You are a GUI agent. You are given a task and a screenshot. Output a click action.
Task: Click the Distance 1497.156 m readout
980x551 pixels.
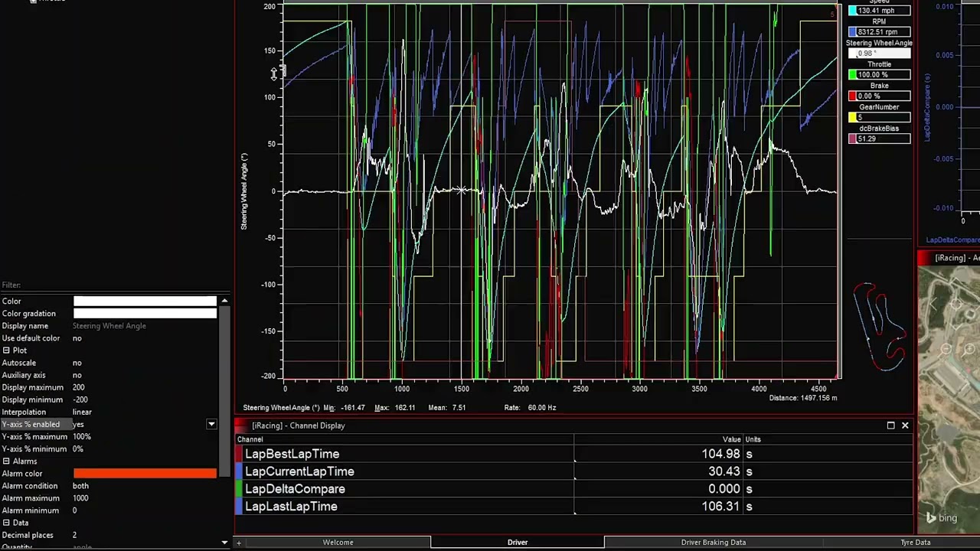(803, 398)
